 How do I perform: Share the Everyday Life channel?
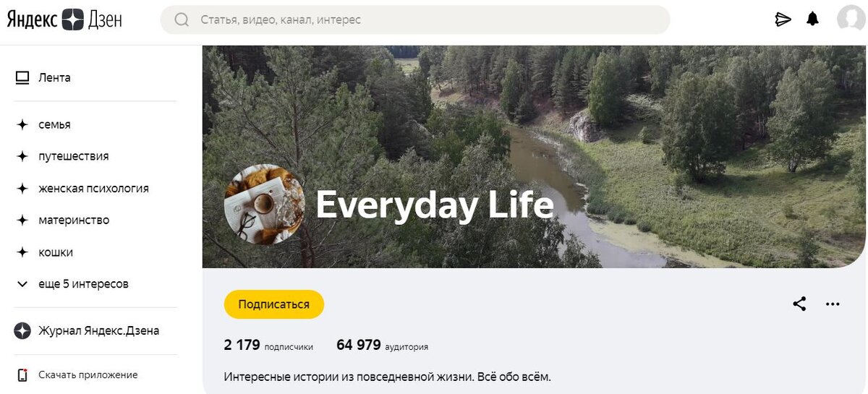point(799,304)
